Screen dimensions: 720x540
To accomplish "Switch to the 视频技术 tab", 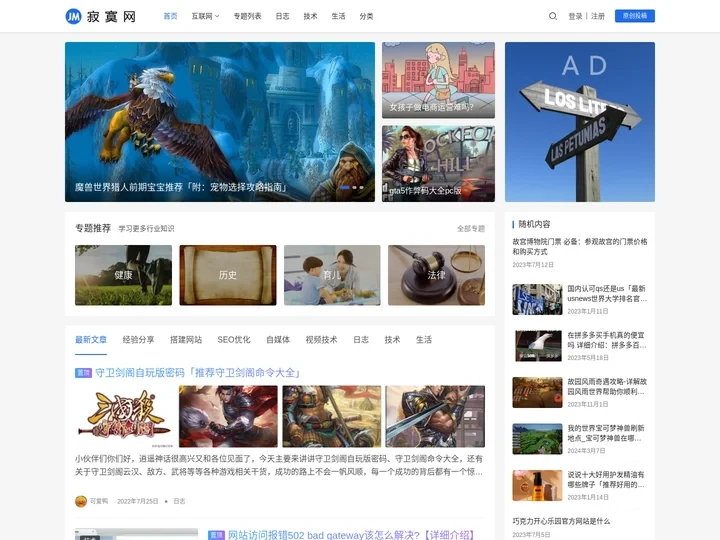I will point(321,340).
